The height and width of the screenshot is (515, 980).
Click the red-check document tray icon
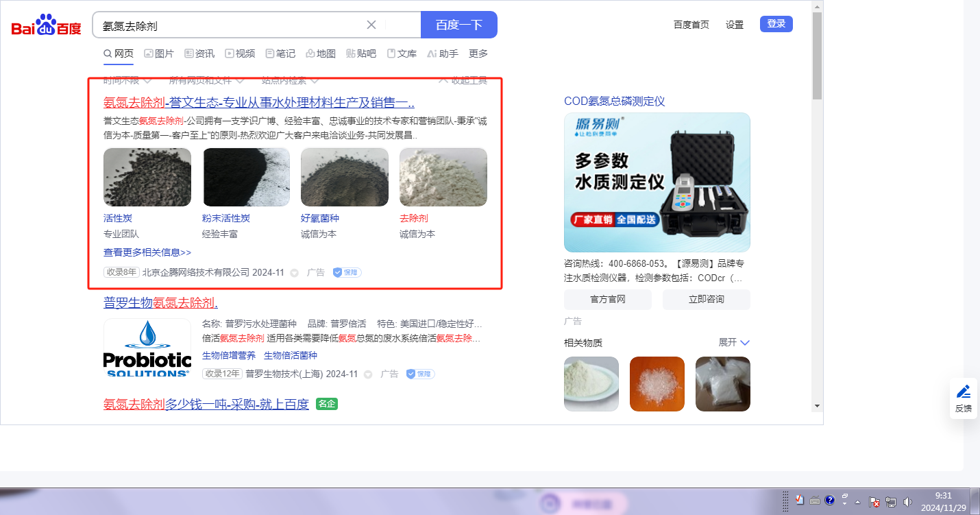(x=799, y=501)
